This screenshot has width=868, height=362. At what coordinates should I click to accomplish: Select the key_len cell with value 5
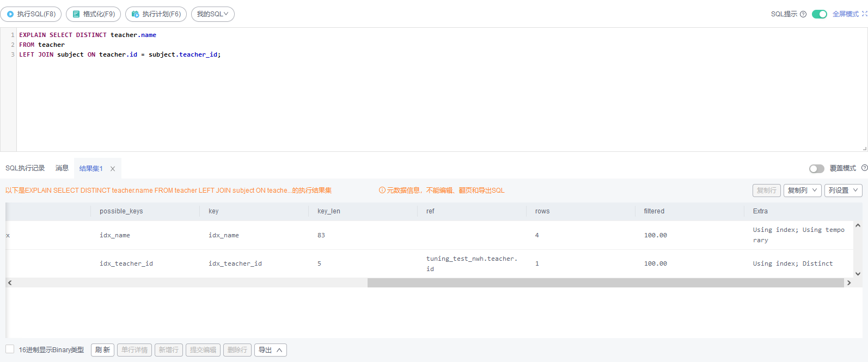[x=363, y=263]
